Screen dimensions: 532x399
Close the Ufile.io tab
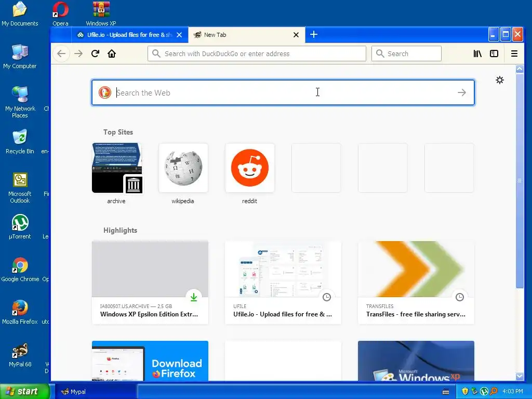[x=179, y=35]
